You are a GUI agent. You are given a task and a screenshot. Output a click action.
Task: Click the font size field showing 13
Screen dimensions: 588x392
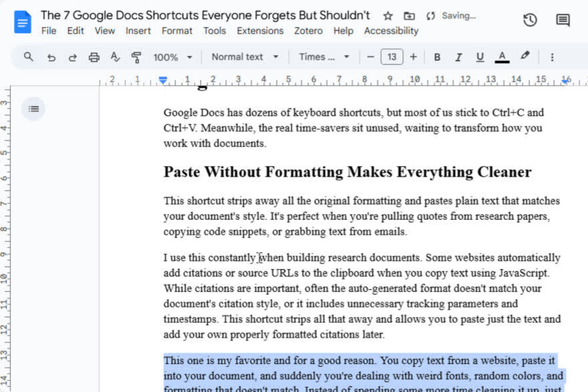[392, 57]
